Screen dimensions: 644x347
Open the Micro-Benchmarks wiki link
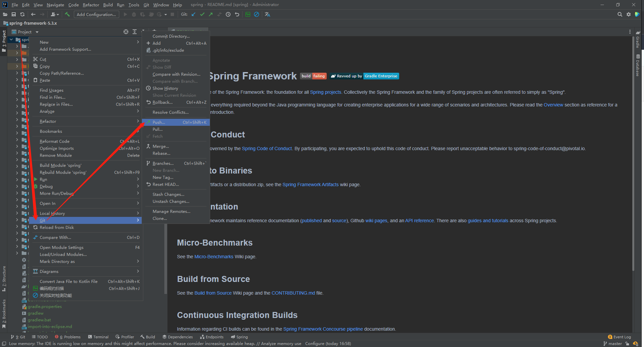coord(214,257)
